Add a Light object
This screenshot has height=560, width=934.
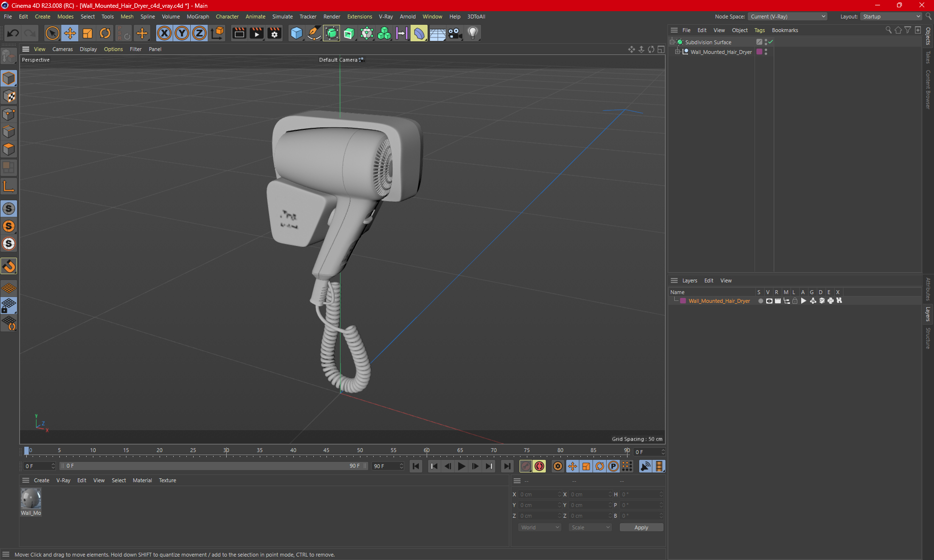[472, 33]
